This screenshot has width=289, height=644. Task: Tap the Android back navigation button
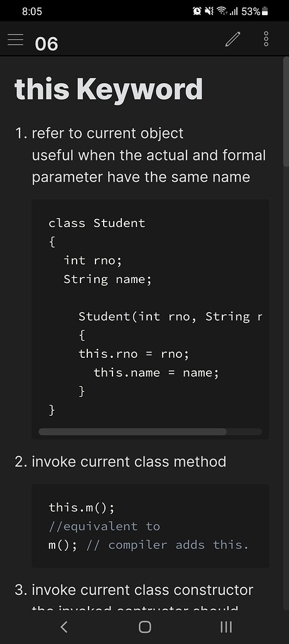(x=63, y=627)
